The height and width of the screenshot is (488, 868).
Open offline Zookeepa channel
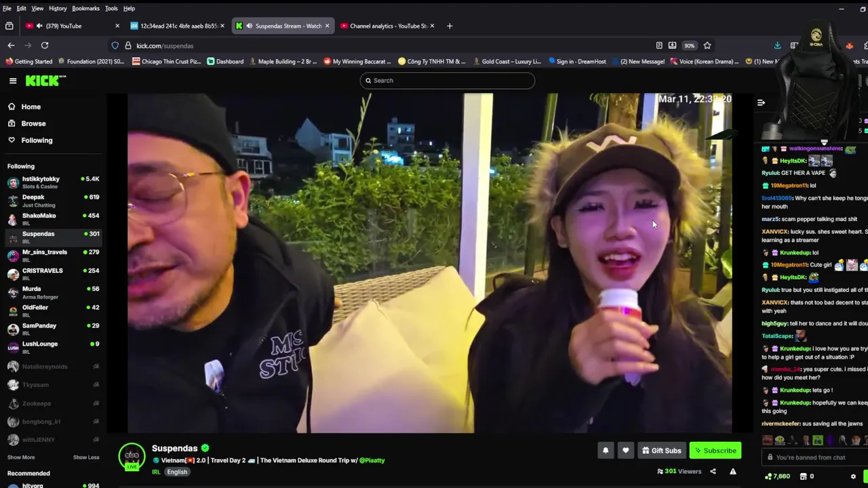coord(53,403)
